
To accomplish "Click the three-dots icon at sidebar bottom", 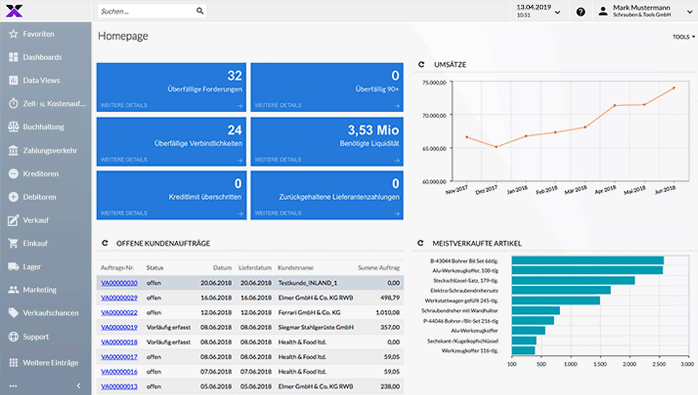I will pyautogui.click(x=13, y=386).
